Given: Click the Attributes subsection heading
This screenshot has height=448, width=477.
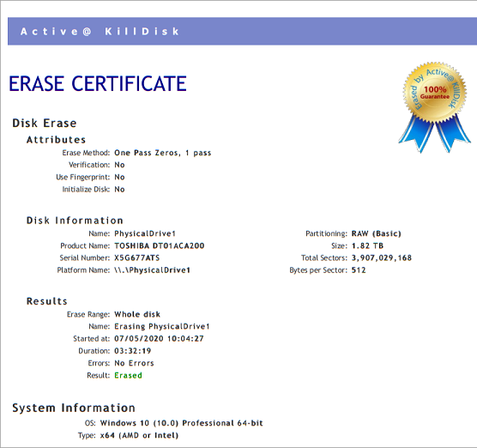Looking at the screenshot, I should pyautogui.click(x=57, y=140).
